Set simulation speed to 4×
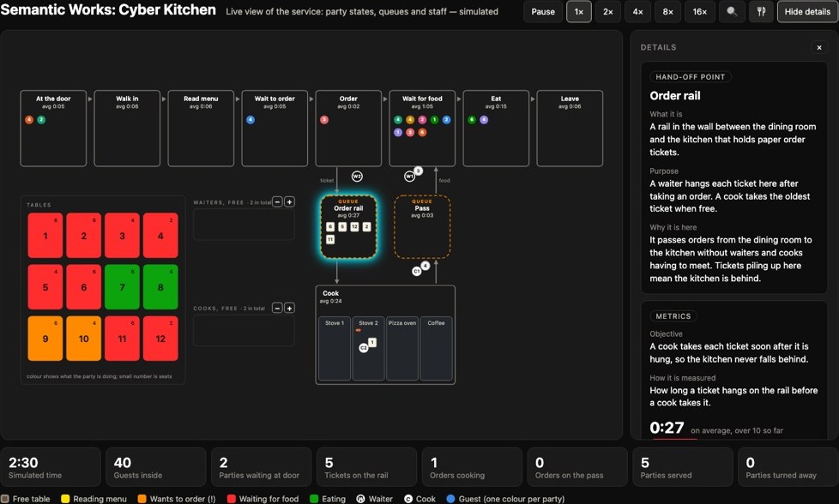Viewport: 839px width, 504px height. coord(637,12)
